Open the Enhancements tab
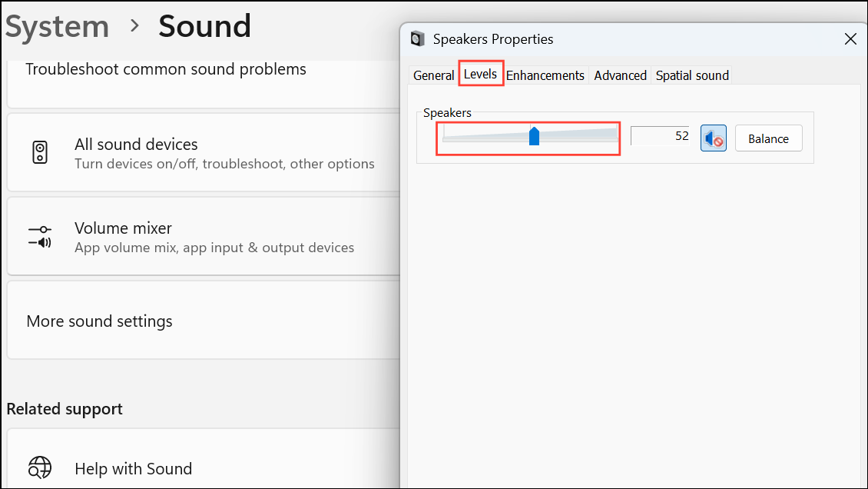The image size is (868, 489). [545, 75]
